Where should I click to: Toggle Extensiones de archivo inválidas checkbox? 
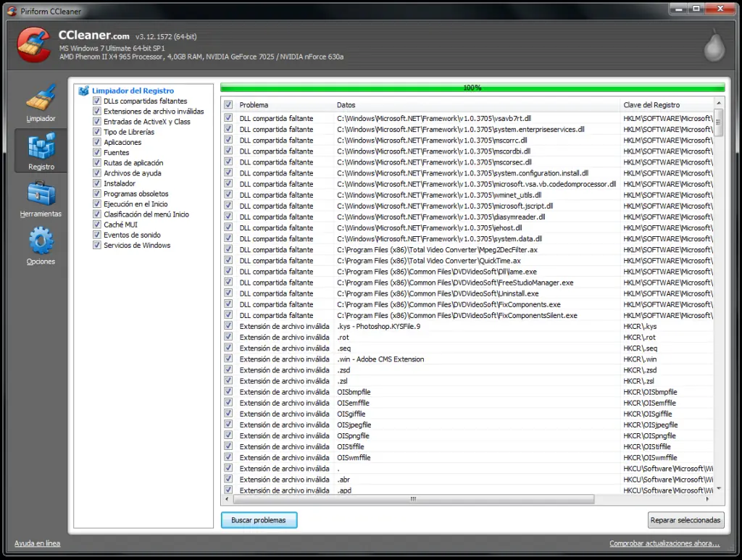tap(97, 111)
